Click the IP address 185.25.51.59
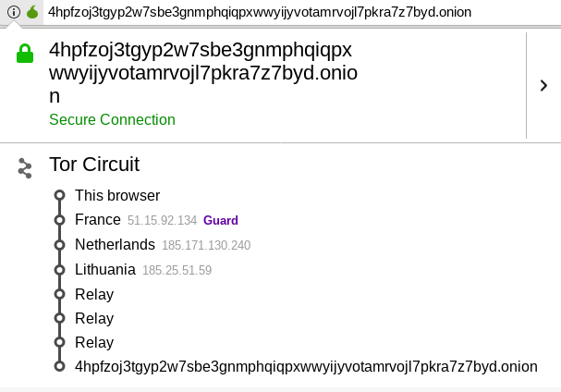Viewport: 561px width, 392px height. point(177,270)
